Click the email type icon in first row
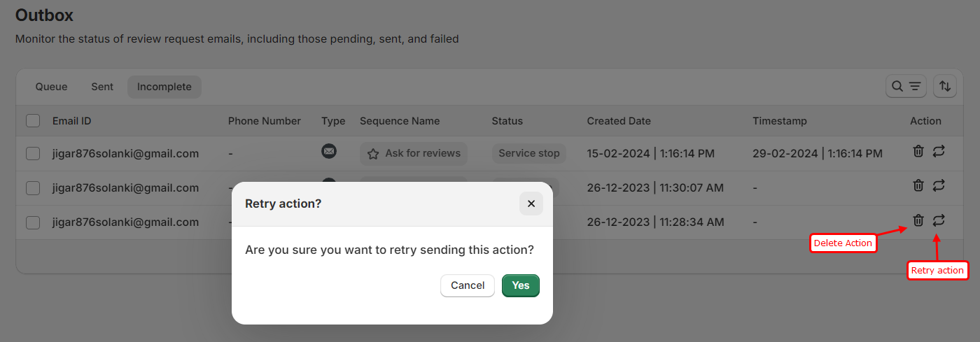980x342 pixels. pyautogui.click(x=329, y=150)
